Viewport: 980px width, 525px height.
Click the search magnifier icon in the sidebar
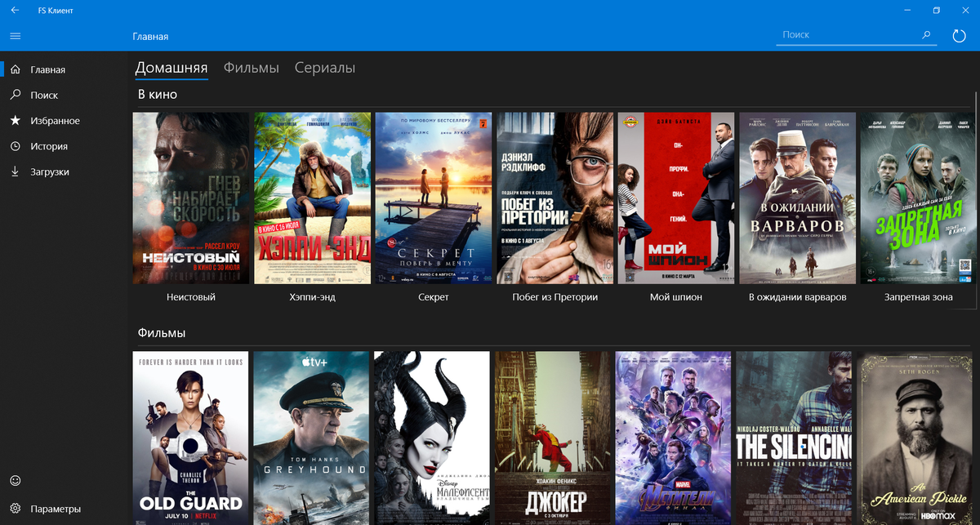click(x=15, y=95)
